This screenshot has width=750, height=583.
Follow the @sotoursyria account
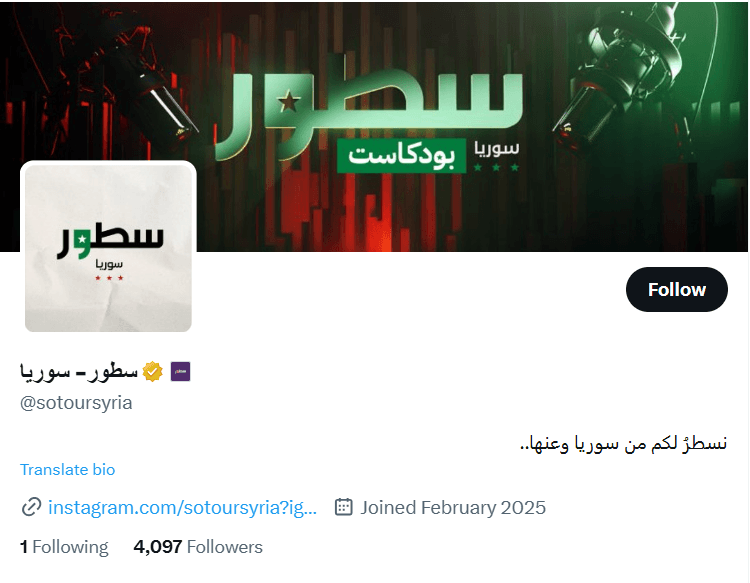pyautogui.click(x=676, y=289)
